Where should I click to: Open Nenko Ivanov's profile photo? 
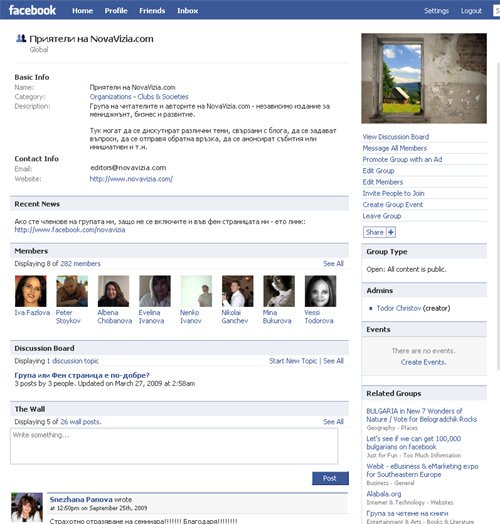[196, 291]
